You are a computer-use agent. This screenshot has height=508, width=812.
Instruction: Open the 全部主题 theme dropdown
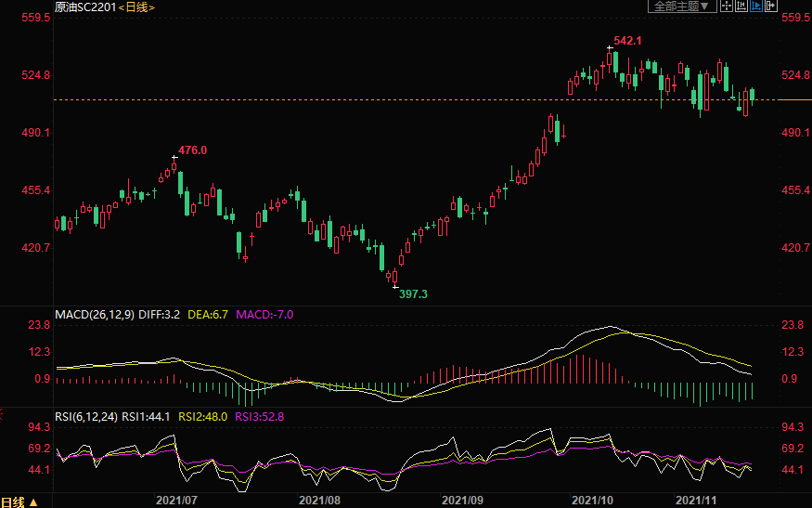[681, 7]
